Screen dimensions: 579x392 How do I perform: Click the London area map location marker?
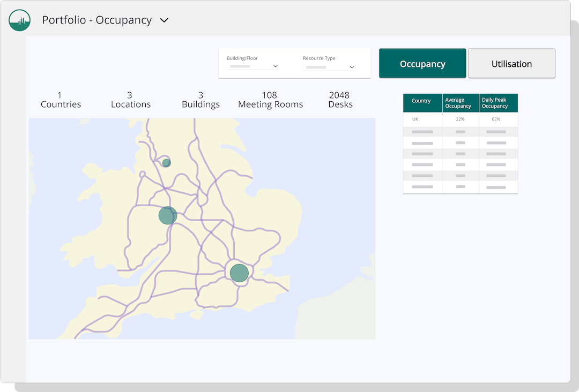(x=239, y=273)
